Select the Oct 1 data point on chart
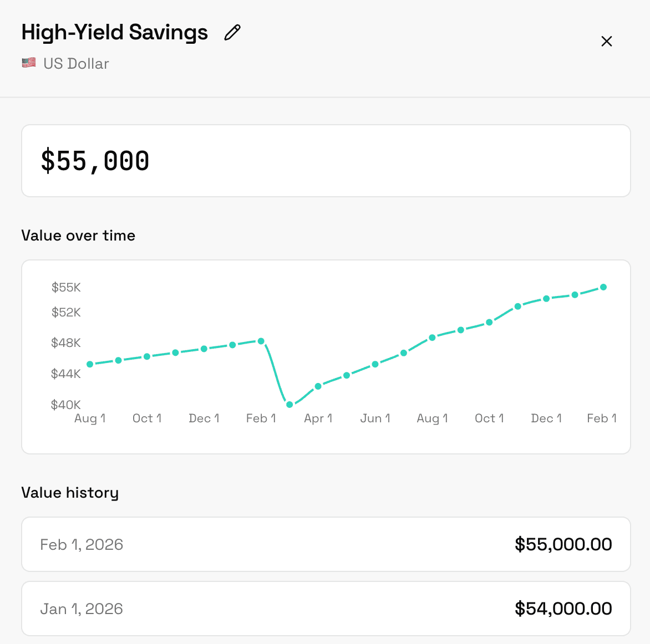Screen dimensions: 650x644 pyautogui.click(x=146, y=356)
